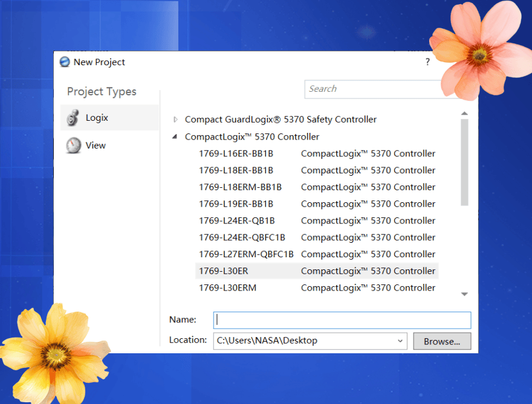Select the View project type

tap(109, 146)
